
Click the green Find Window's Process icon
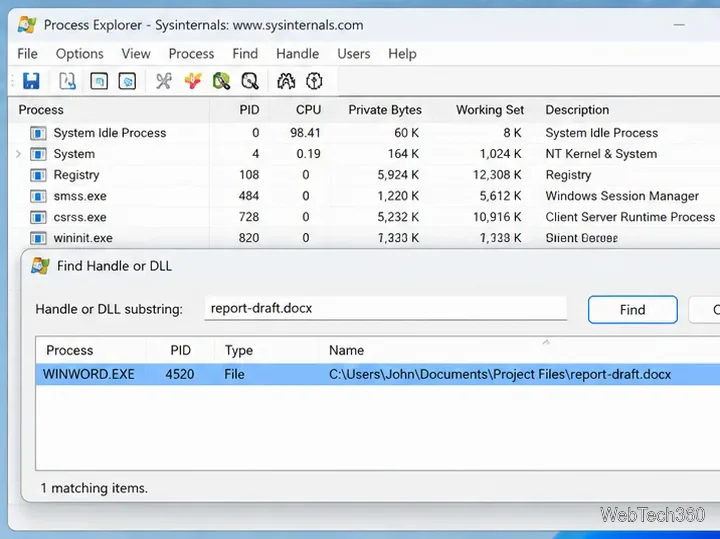pos(221,81)
